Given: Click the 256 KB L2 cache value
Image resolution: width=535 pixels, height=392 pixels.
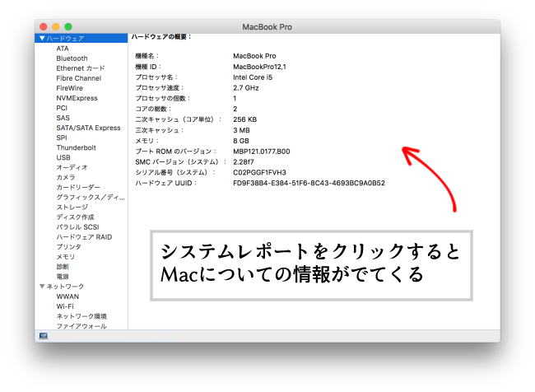Looking at the screenshot, I should pos(245,119).
